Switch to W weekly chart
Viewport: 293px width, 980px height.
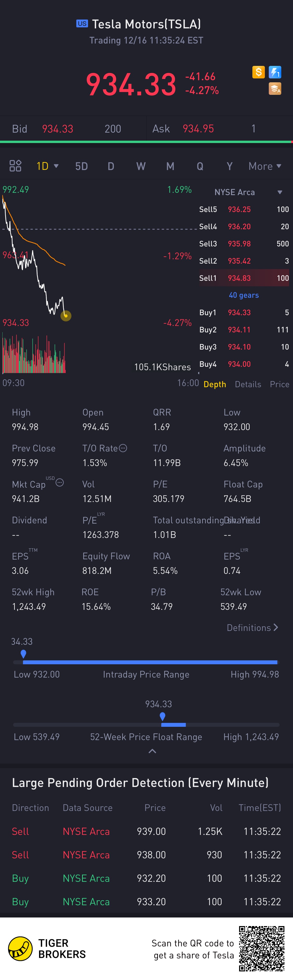click(x=141, y=166)
